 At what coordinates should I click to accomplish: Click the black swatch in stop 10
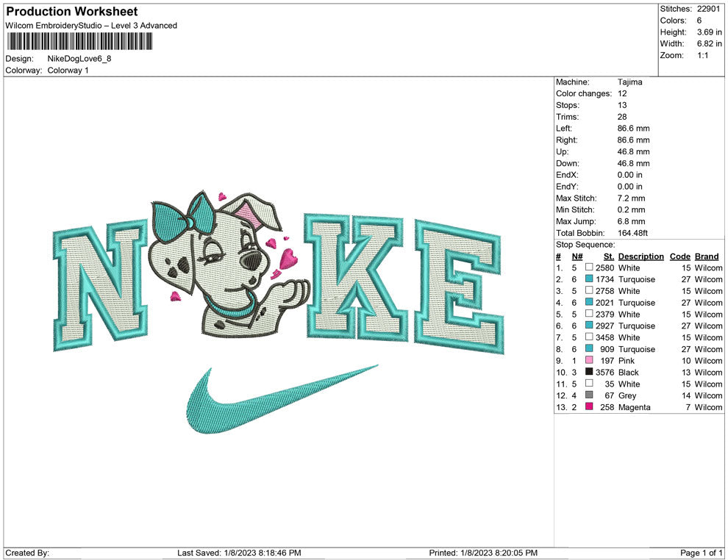[589, 371]
